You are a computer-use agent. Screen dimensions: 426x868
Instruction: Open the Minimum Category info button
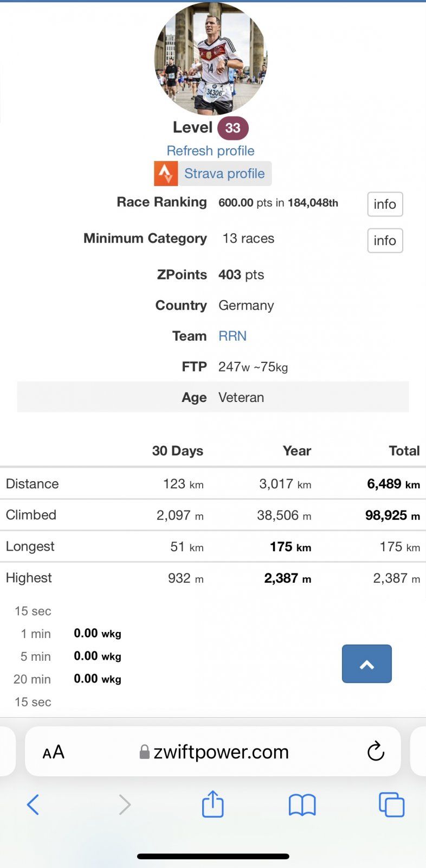click(x=385, y=241)
